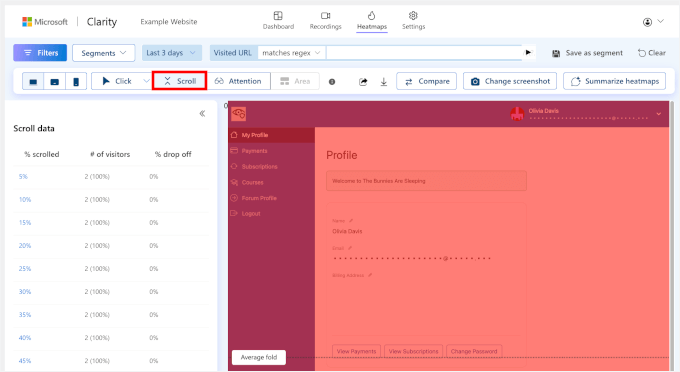
Task: Select the tablet device view icon
Action: pos(55,82)
